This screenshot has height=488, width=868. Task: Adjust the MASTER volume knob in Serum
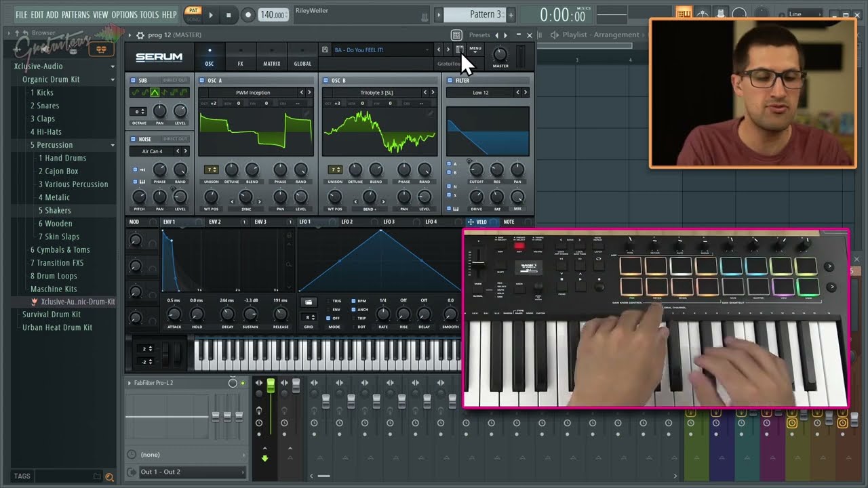(x=500, y=56)
